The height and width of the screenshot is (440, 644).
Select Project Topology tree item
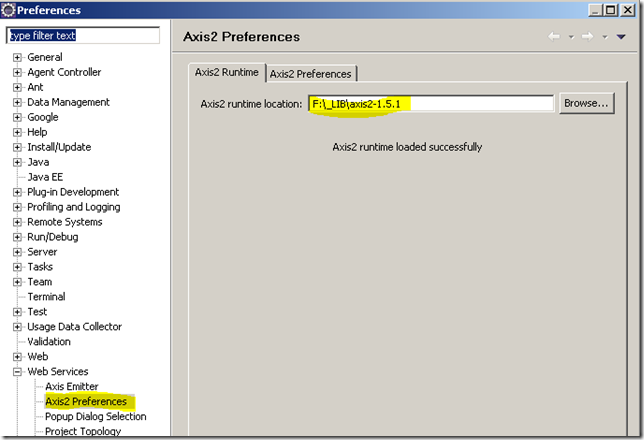pyautogui.click(x=83, y=431)
